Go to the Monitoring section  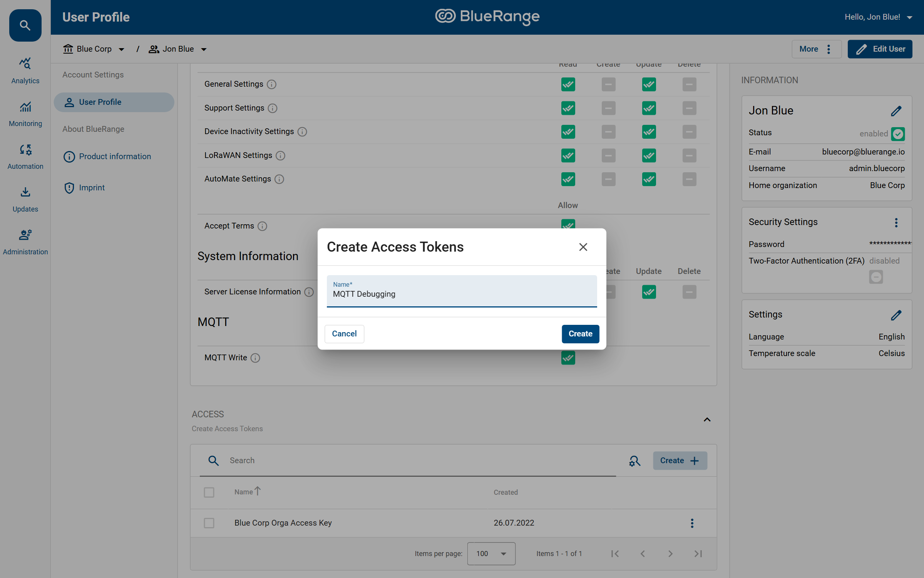coord(25,114)
